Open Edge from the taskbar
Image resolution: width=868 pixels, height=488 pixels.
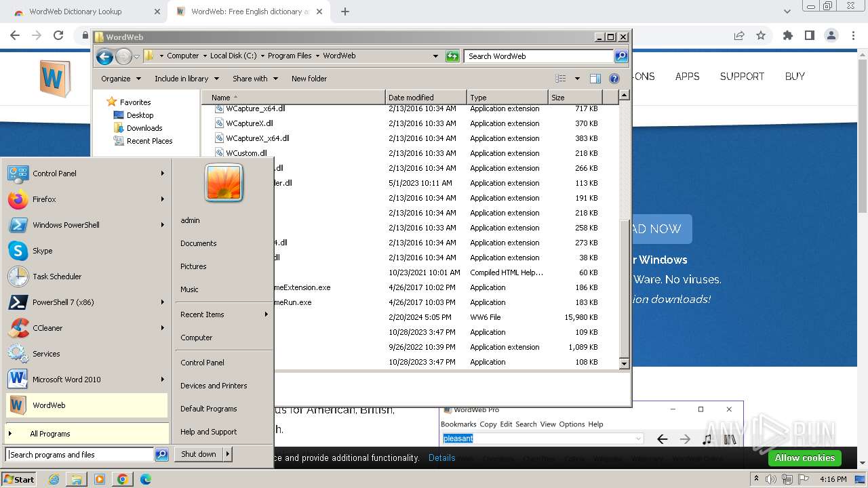(145, 479)
